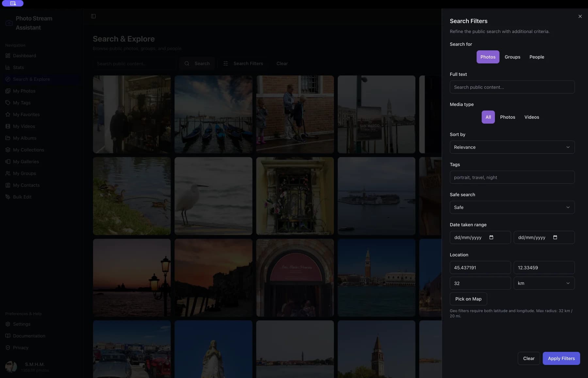Click the Tags input field
The height and width of the screenshot is (378, 588).
pyautogui.click(x=512, y=177)
